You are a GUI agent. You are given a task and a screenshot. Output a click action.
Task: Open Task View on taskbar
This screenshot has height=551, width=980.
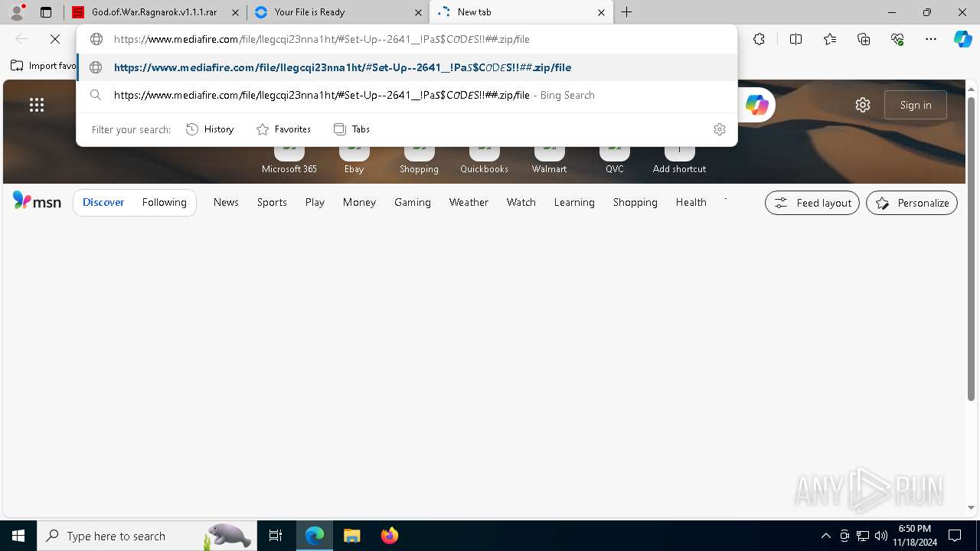point(276,536)
